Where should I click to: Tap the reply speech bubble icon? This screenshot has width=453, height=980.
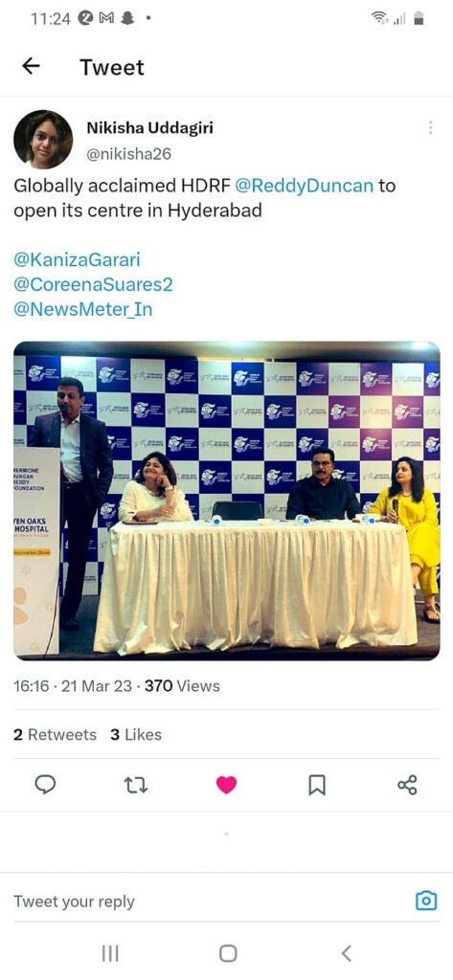[x=45, y=785]
